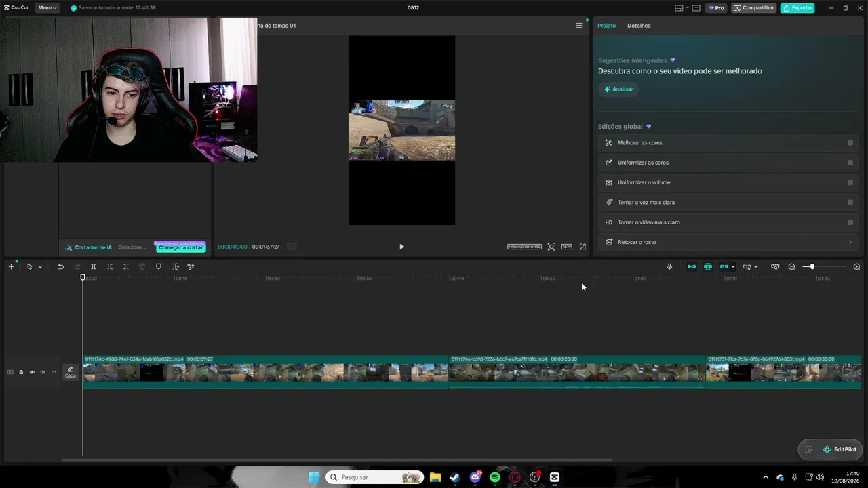Enable Melhorar as cores checkbox

850,143
